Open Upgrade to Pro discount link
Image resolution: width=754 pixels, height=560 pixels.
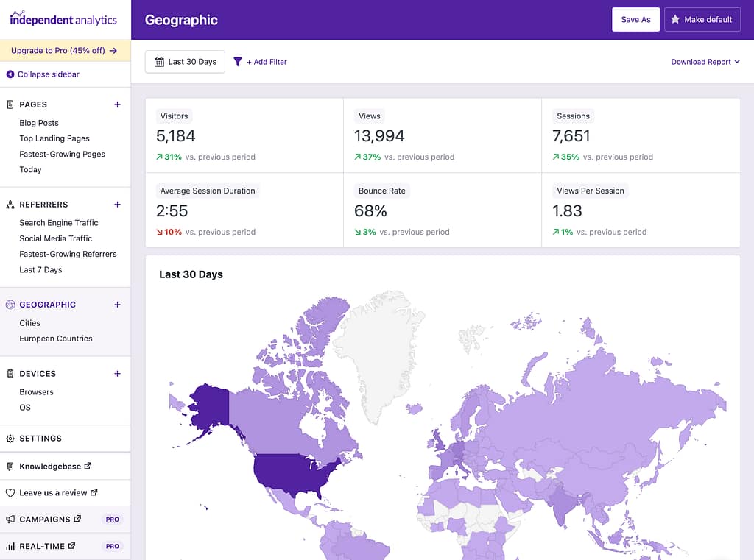(64, 51)
